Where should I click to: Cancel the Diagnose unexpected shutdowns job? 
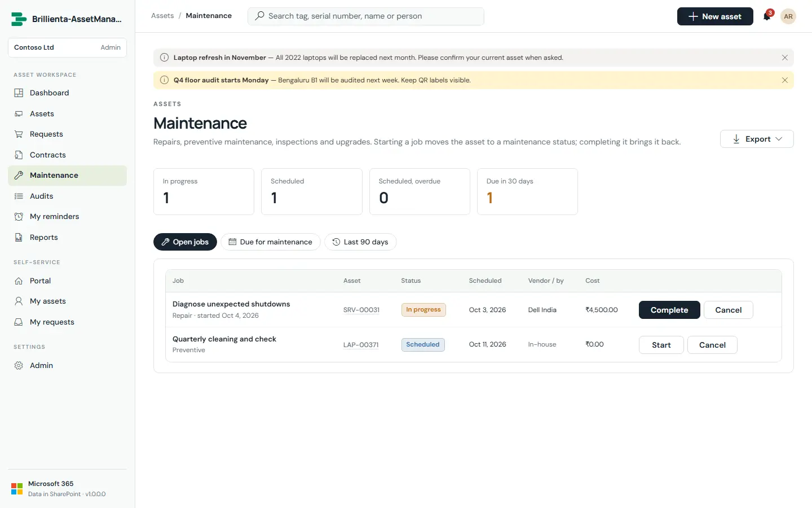click(729, 310)
